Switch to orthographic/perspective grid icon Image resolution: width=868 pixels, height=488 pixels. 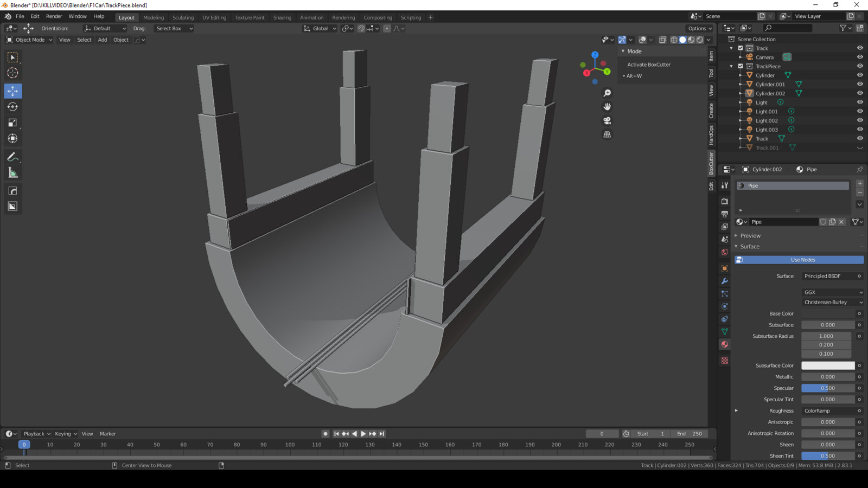607,134
